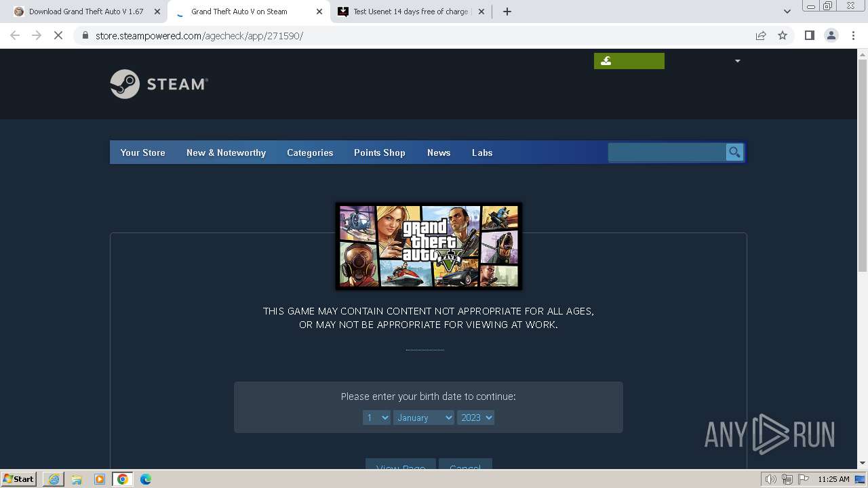Screen dimensions: 868x488
Task: Open New & Noteworthy menu
Action: point(226,152)
